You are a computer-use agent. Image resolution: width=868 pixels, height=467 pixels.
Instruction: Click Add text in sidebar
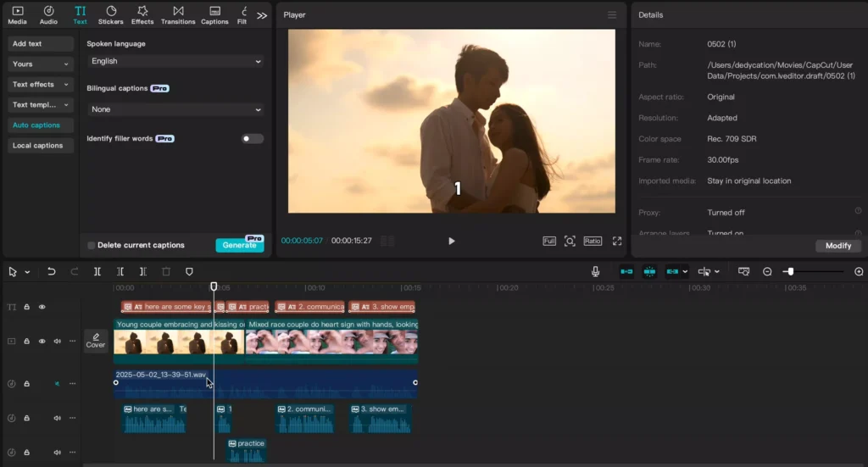pos(41,44)
